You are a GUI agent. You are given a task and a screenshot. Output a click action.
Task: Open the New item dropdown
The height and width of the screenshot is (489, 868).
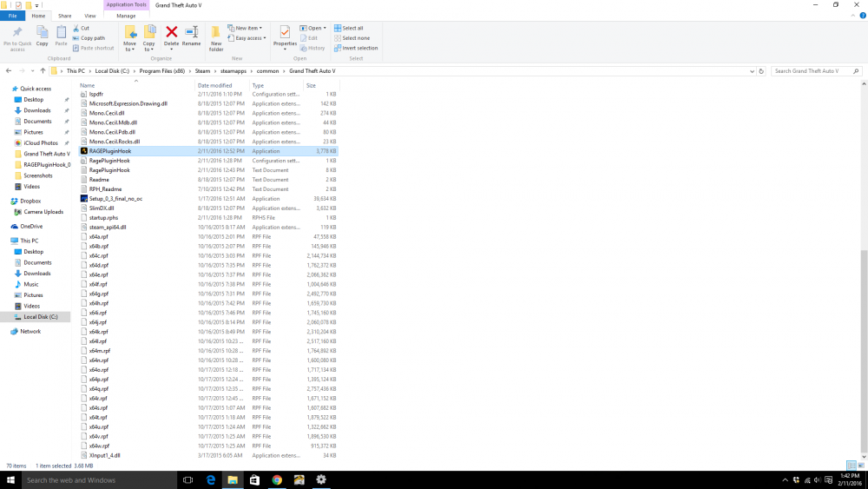245,29
